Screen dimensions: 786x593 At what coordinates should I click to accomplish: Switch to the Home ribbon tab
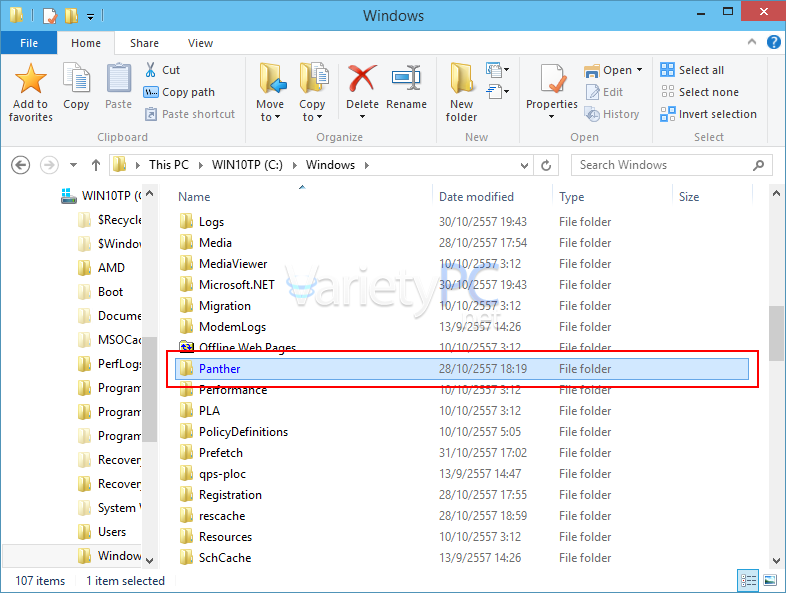tap(86, 43)
